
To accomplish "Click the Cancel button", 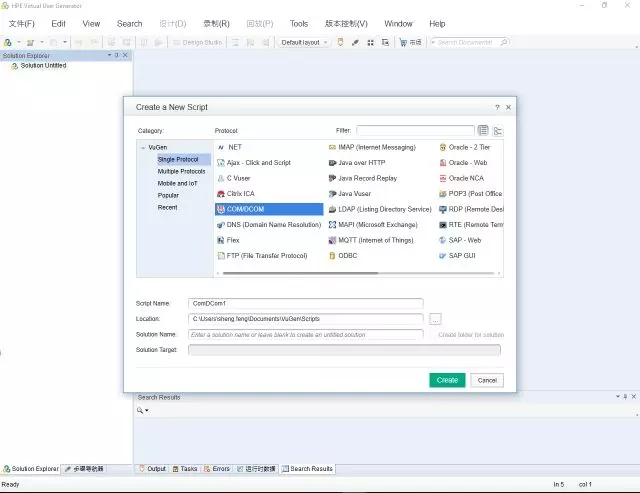I will 487,380.
